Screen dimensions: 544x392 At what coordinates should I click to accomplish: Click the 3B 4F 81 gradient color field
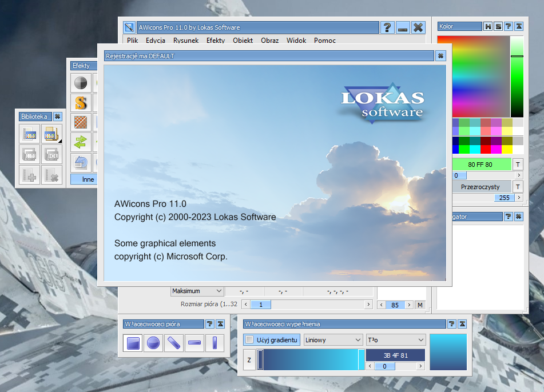tap(395, 355)
